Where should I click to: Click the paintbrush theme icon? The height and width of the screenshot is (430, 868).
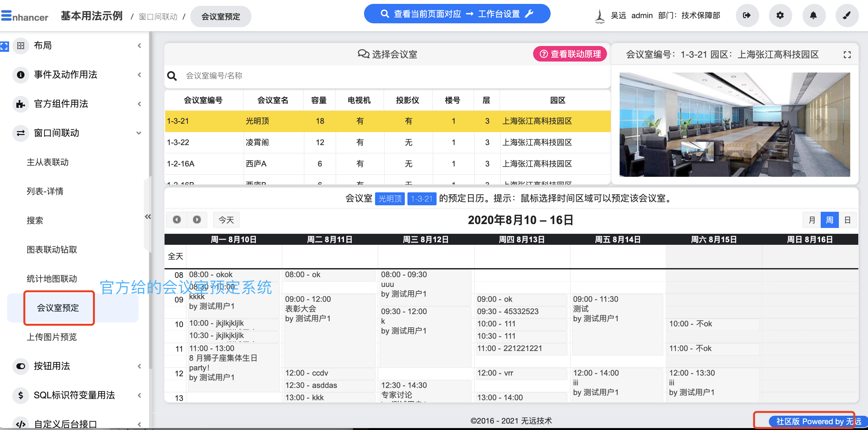point(846,15)
